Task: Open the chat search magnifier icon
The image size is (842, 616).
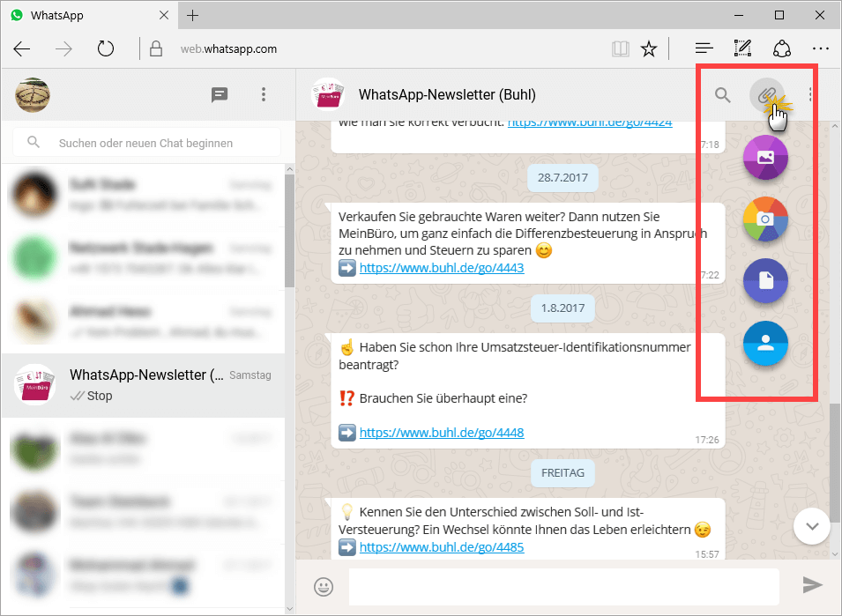Action: click(x=723, y=95)
